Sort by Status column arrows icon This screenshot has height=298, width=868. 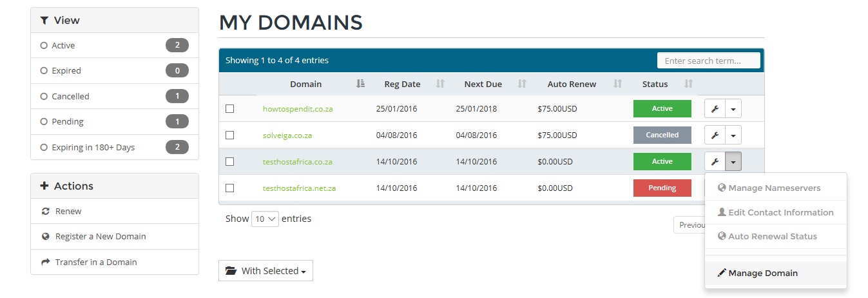[688, 84]
